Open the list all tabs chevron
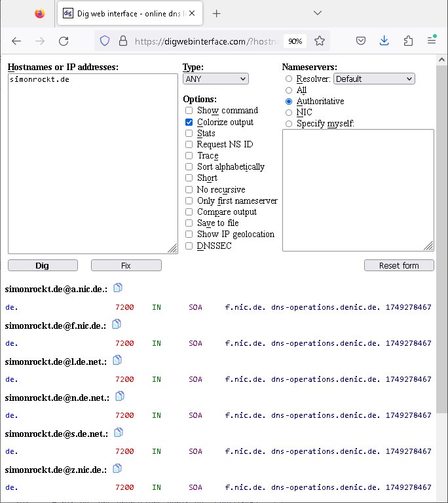 coord(318,13)
